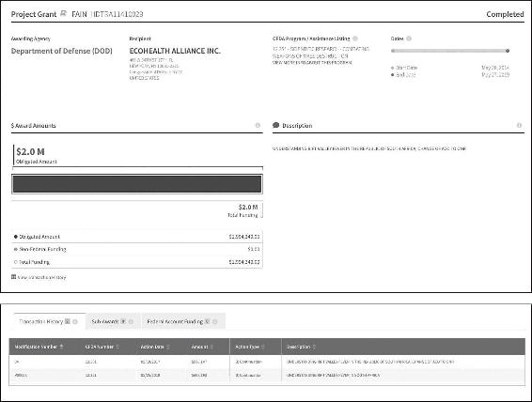Select the FAIN award identifier text
The height and width of the screenshot is (402, 532).
107,14
